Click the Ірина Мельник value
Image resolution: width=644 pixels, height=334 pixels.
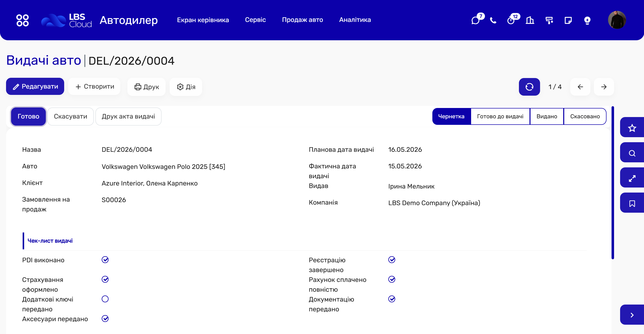pyautogui.click(x=411, y=186)
